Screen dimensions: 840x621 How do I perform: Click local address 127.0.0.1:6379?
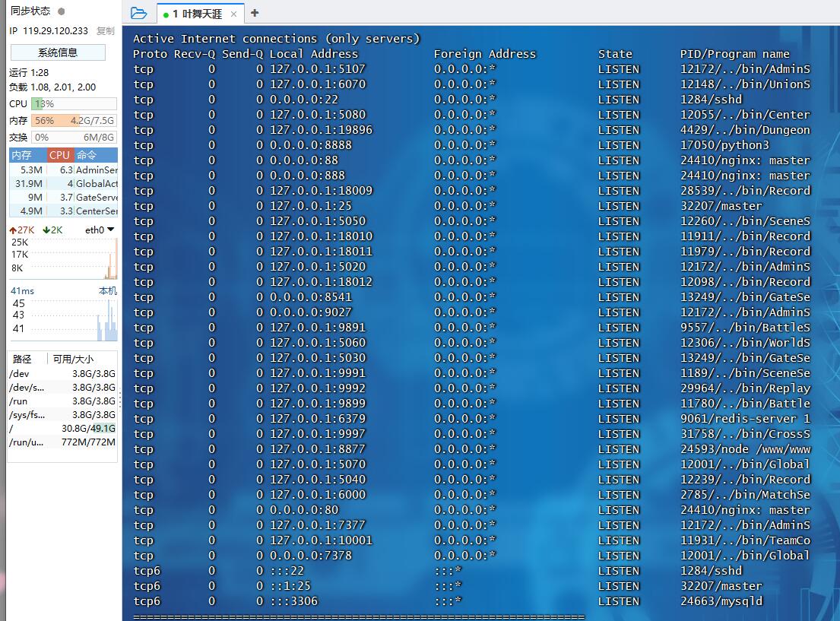point(317,419)
